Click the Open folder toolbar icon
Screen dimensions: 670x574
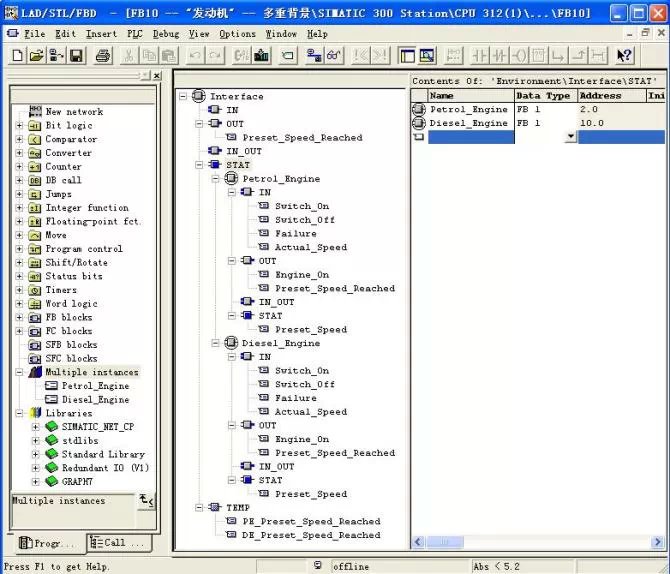click(x=36, y=56)
